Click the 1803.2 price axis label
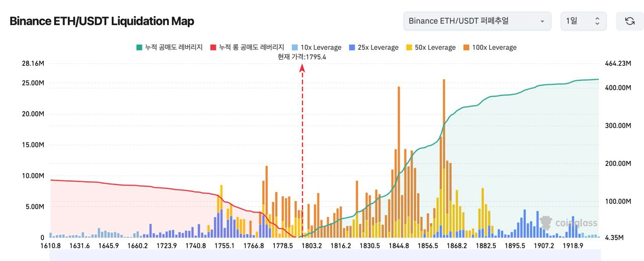The width and height of the screenshot is (644, 261). (x=312, y=245)
